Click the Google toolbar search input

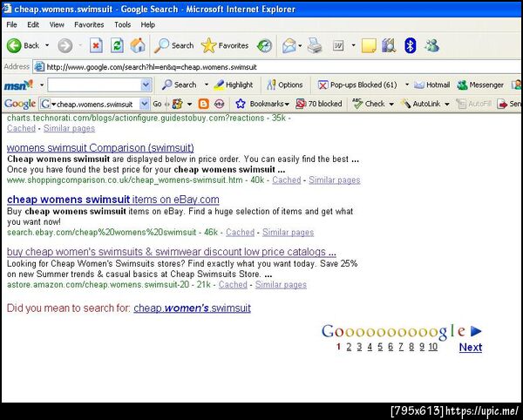(x=94, y=104)
